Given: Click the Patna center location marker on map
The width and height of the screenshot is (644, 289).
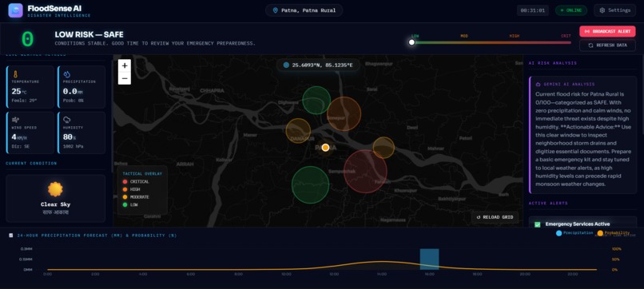Looking at the screenshot, I should [x=325, y=148].
